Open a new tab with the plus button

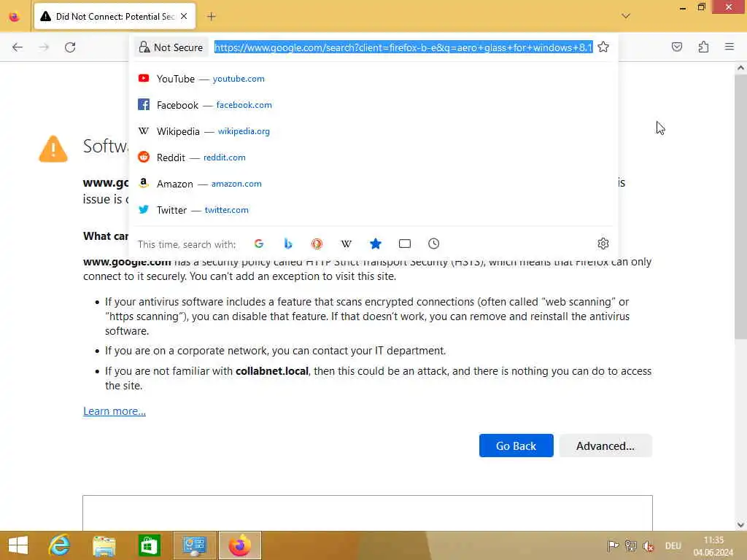click(x=212, y=17)
